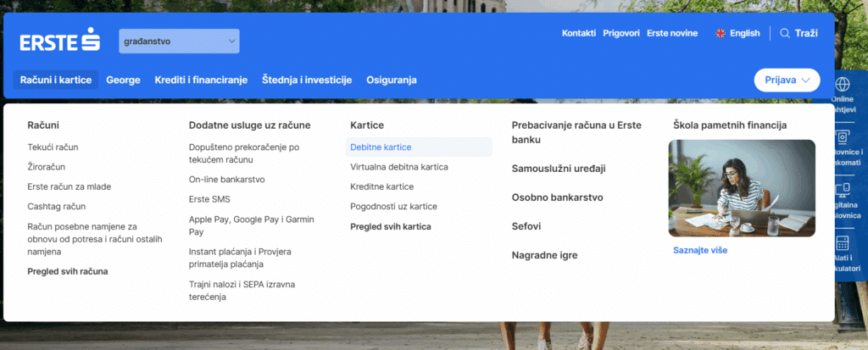The image size is (868, 350).
Task: Go to Pregled svih kartica
Action: point(391,226)
